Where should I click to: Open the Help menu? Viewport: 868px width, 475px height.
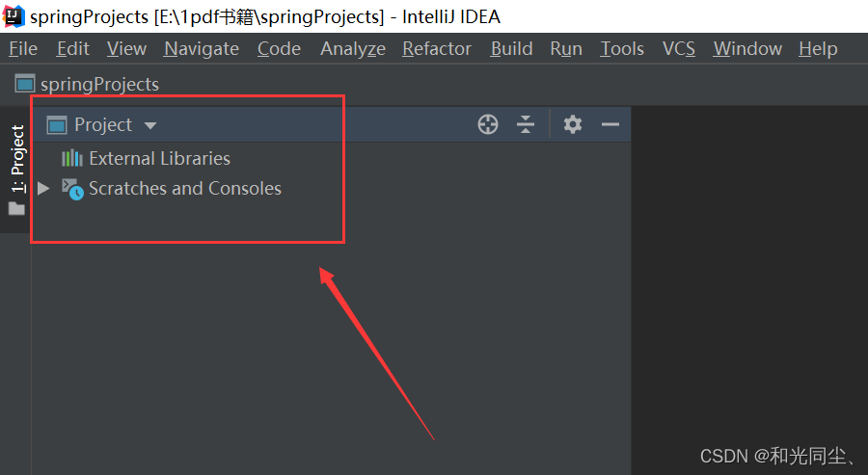[818, 49]
